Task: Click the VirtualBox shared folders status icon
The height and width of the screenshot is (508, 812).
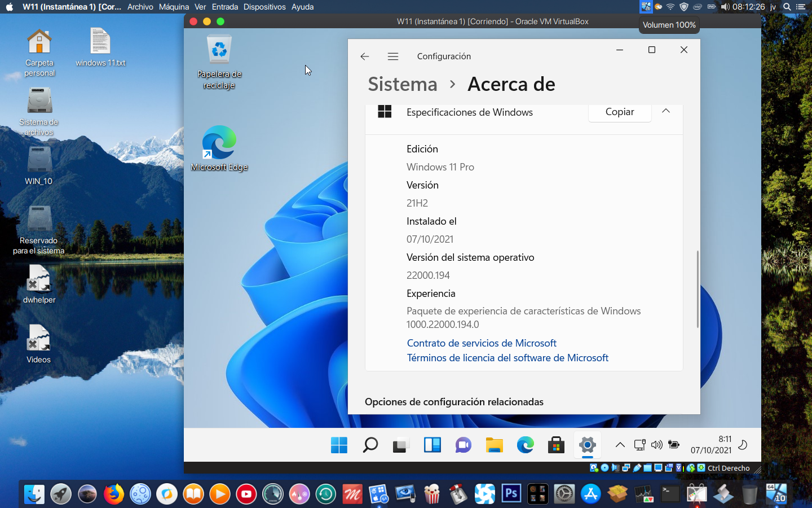Action: 648,468
